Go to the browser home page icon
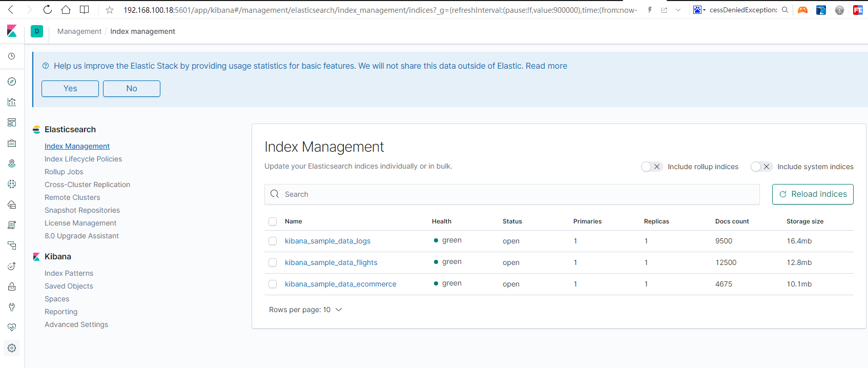The width and height of the screenshot is (868, 368). point(66,10)
